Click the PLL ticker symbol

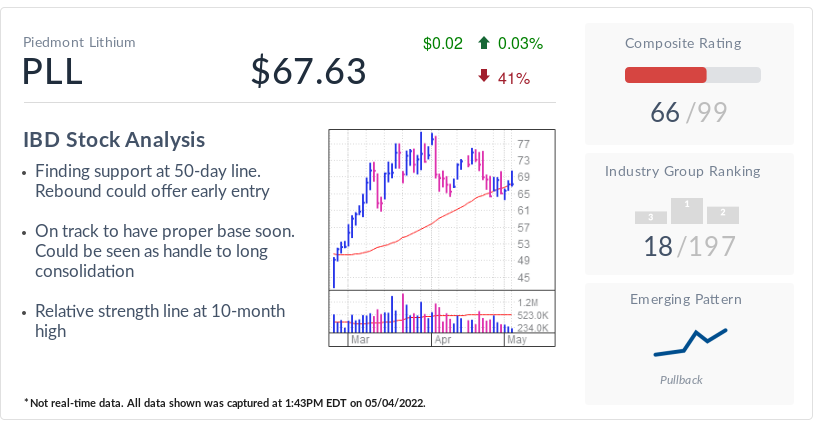tap(53, 72)
